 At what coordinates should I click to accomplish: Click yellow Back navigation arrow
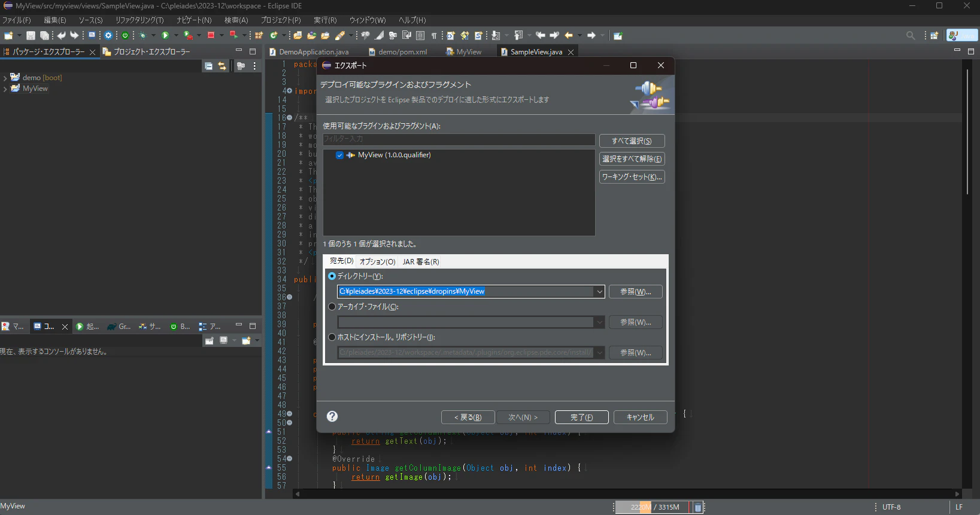tap(569, 36)
